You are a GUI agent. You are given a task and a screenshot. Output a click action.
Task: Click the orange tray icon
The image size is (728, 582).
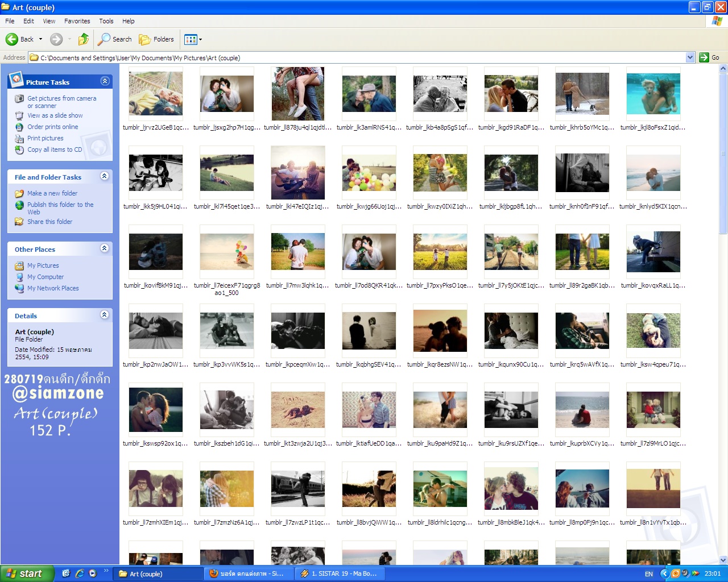pos(676,573)
